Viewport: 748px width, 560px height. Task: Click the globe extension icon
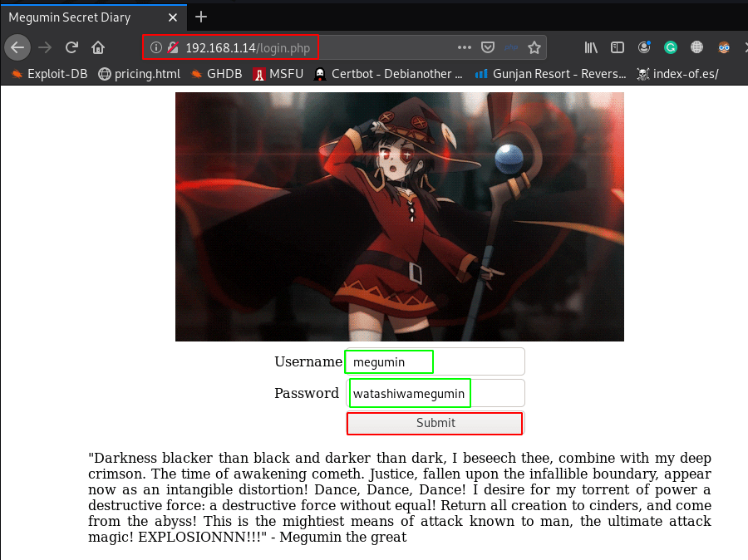tap(697, 47)
